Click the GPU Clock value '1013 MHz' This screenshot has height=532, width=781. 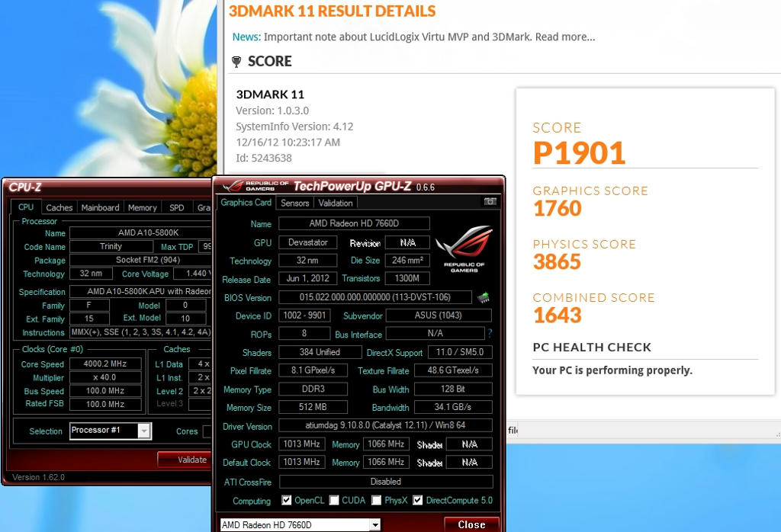tap(301, 444)
